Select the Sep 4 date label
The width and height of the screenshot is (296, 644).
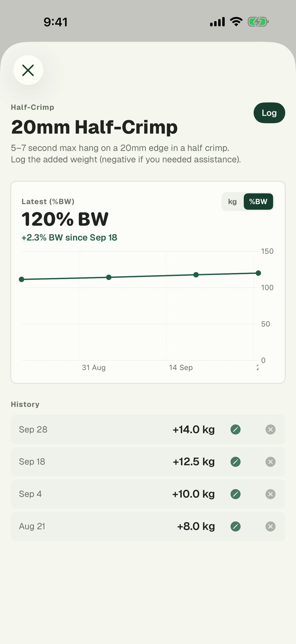click(x=30, y=494)
